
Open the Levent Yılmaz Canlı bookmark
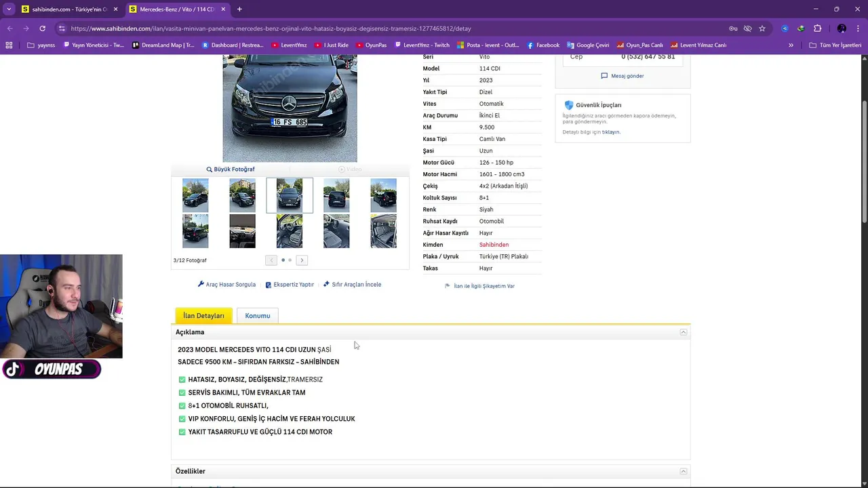tap(698, 45)
